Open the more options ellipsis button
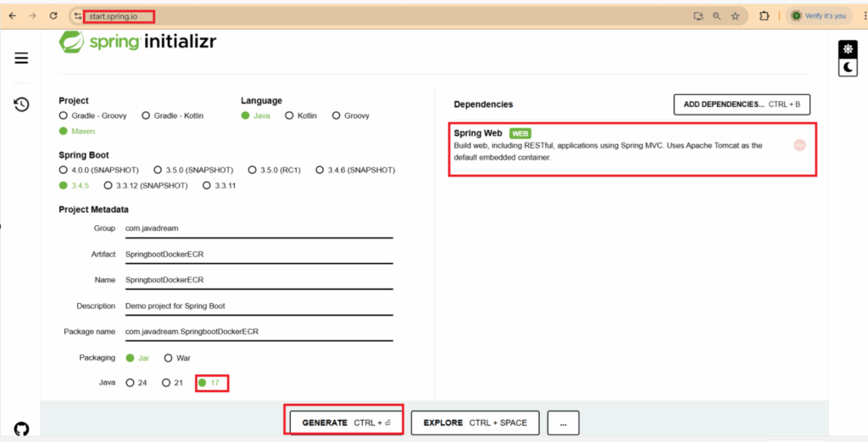 pos(563,422)
